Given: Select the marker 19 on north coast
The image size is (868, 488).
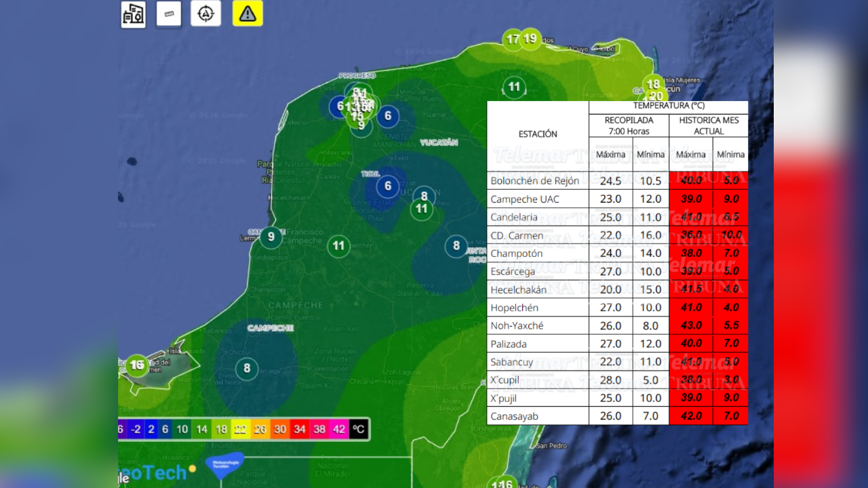Looking at the screenshot, I should point(530,39).
